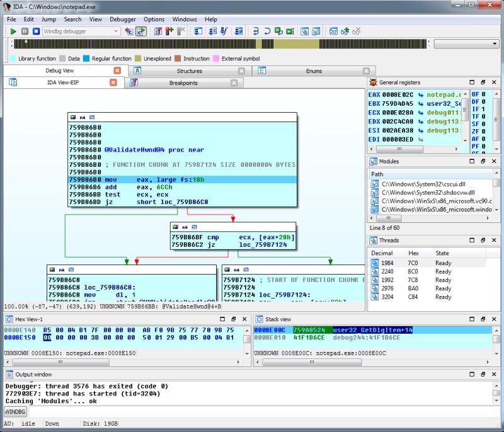504x432 pixels.
Task: Open the navigation band dropdown at right
Action: [x=495, y=43]
